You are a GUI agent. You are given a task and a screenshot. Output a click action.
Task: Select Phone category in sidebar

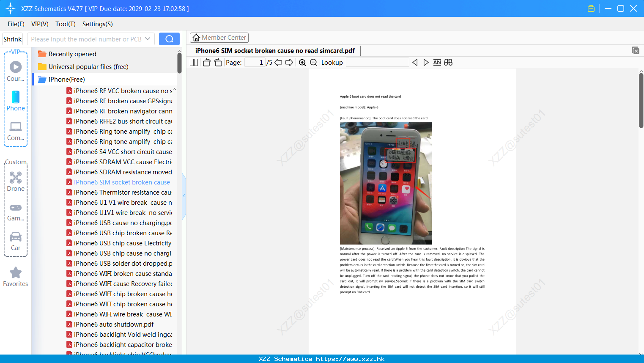coord(16,101)
